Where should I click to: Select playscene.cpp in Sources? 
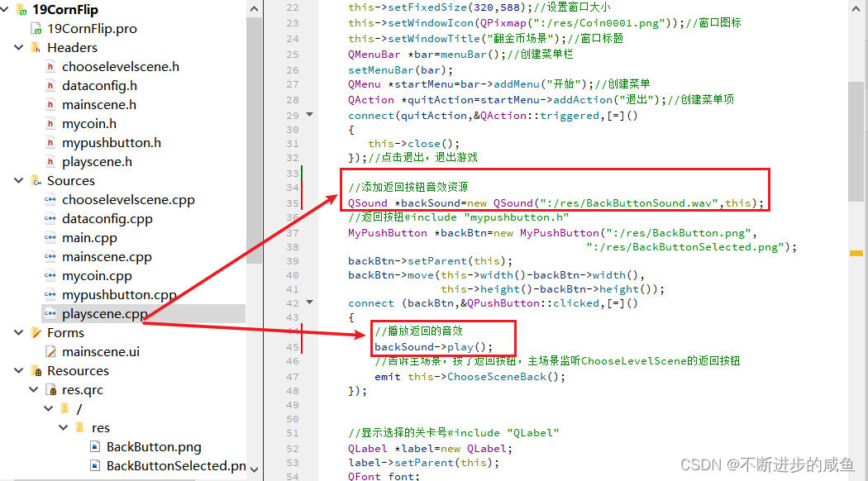(x=105, y=313)
